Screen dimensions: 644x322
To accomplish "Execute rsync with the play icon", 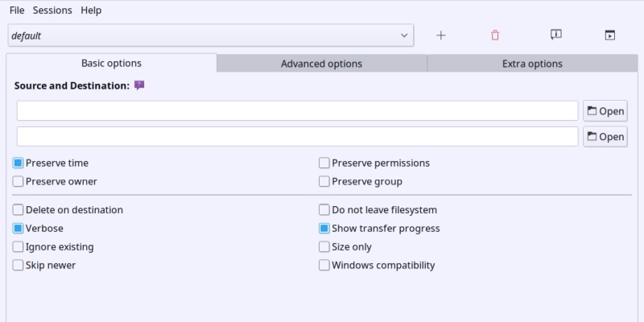I will 609,35.
